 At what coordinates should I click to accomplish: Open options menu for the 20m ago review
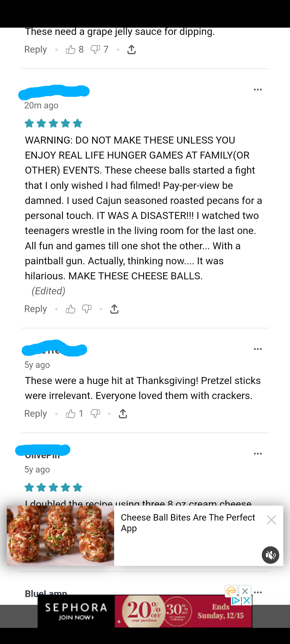coord(258,90)
